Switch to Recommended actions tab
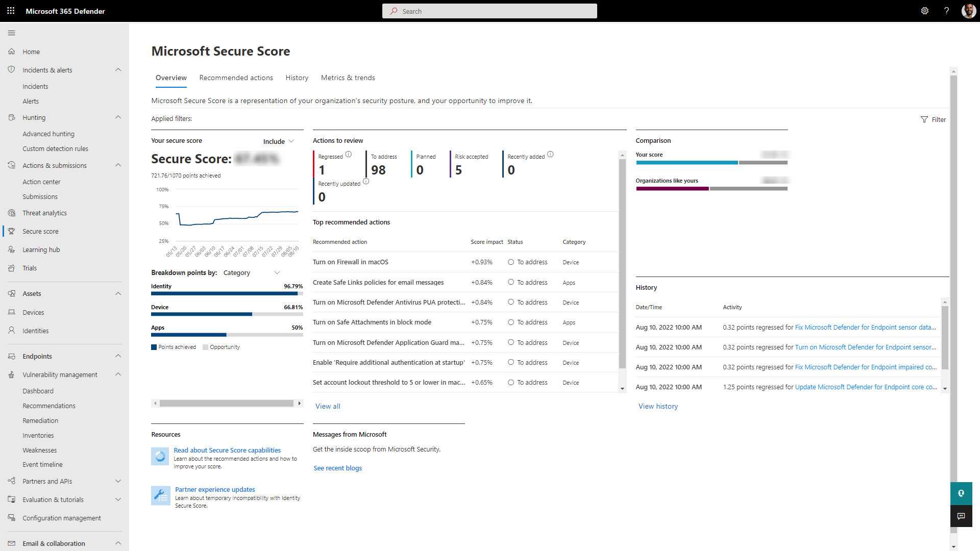Image resolution: width=980 pixels, height=551 pixels. pyautogui.click(x=236, y=78)
